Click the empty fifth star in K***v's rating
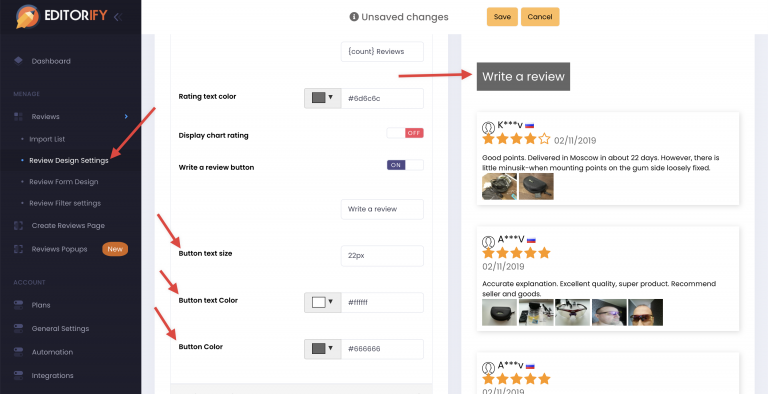This screenshot has width=768, height=394. click(x=544, y=139)
